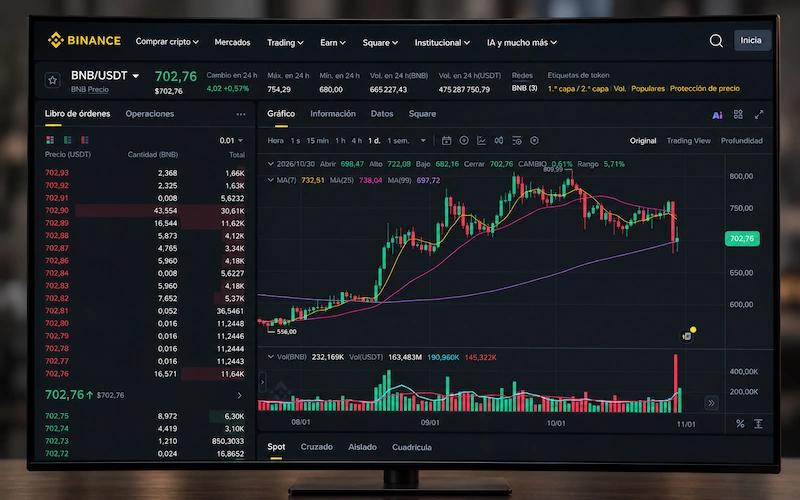Switch chart to Profundidad mode
800x500 pixels.
[x=742, y=141]
